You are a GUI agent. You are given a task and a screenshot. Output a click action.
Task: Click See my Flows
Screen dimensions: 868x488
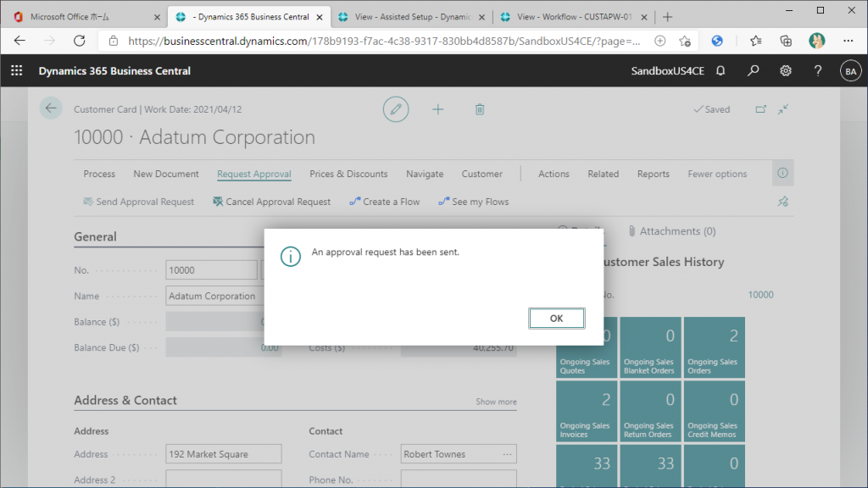[x=473, y=202]
